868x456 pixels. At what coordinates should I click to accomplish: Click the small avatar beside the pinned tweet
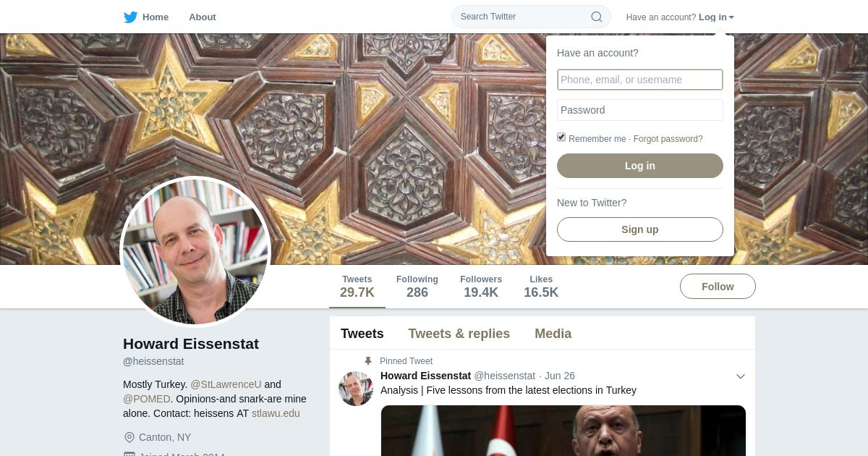pos(356,389)
